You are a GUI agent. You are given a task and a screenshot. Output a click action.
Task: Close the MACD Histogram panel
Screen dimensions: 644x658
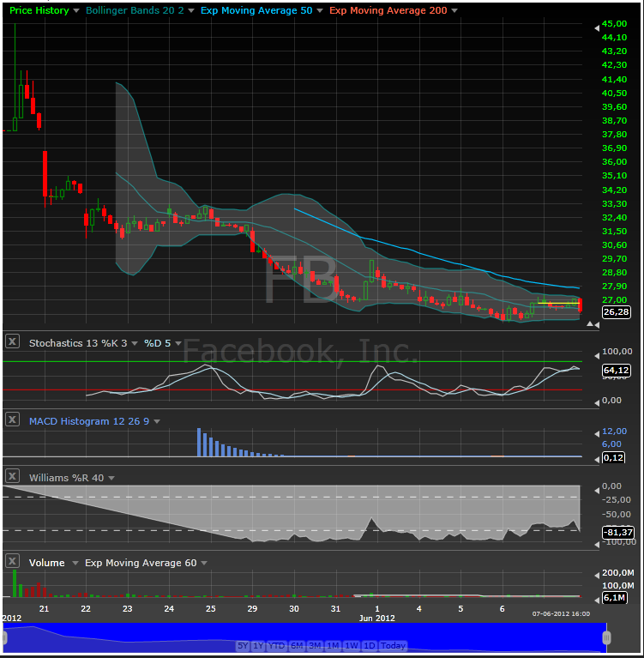12,420
